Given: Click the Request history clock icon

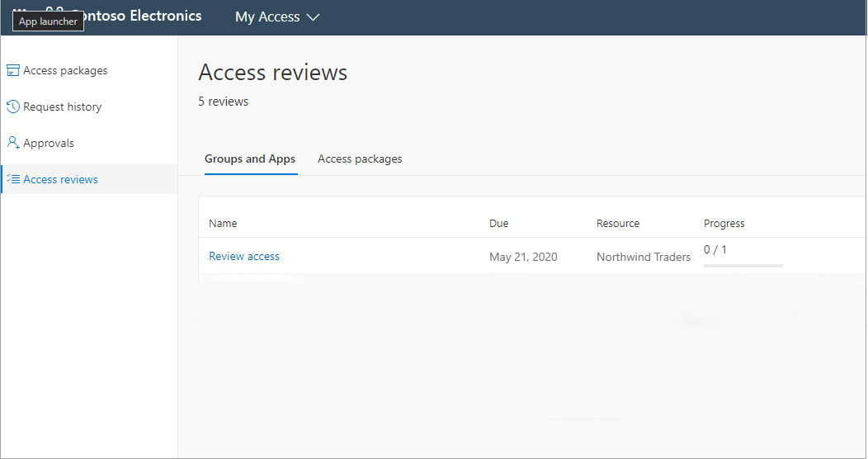Looking at the screenshot, I should pos(12,106).
